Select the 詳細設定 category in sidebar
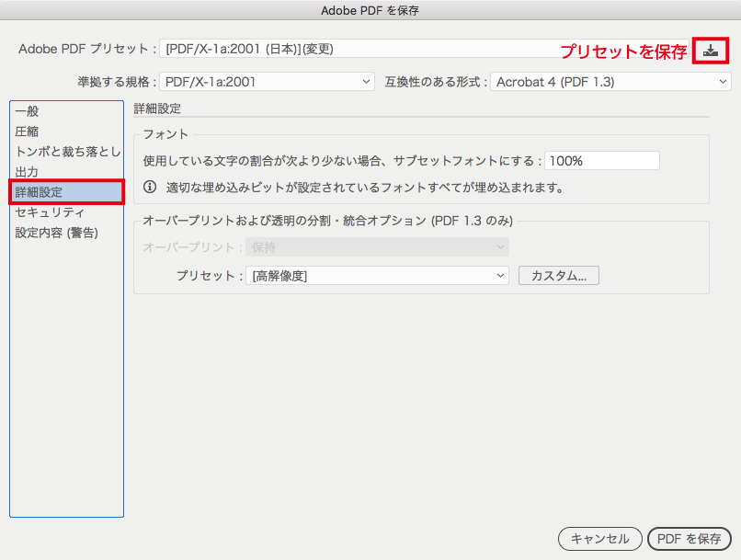Screen dimensions: 741x560 (66, 192)
